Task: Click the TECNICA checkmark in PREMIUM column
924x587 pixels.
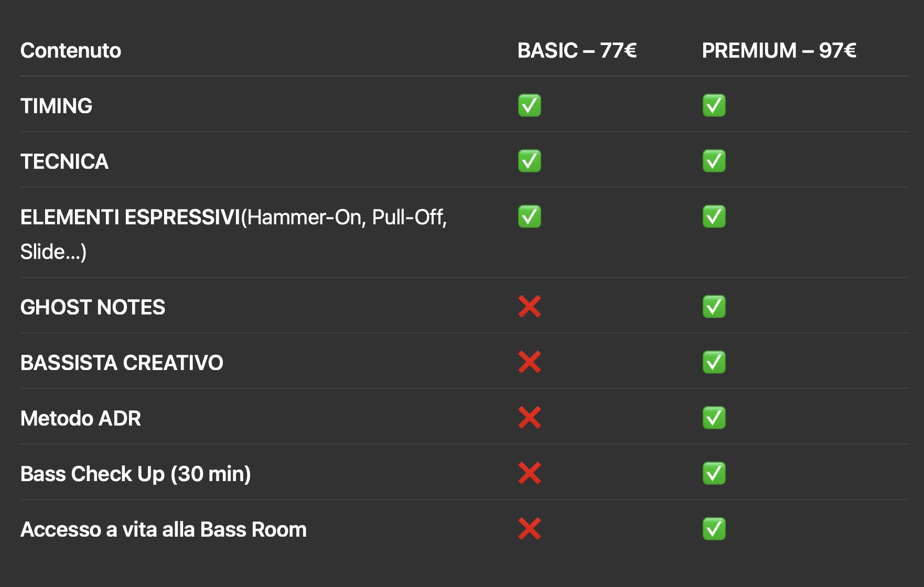Action: pos(714,161)
